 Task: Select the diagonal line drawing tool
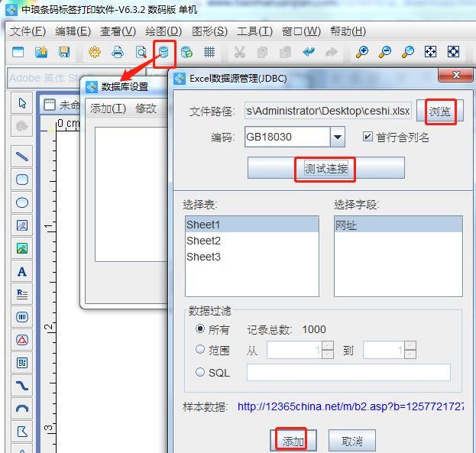coord(22,157)
